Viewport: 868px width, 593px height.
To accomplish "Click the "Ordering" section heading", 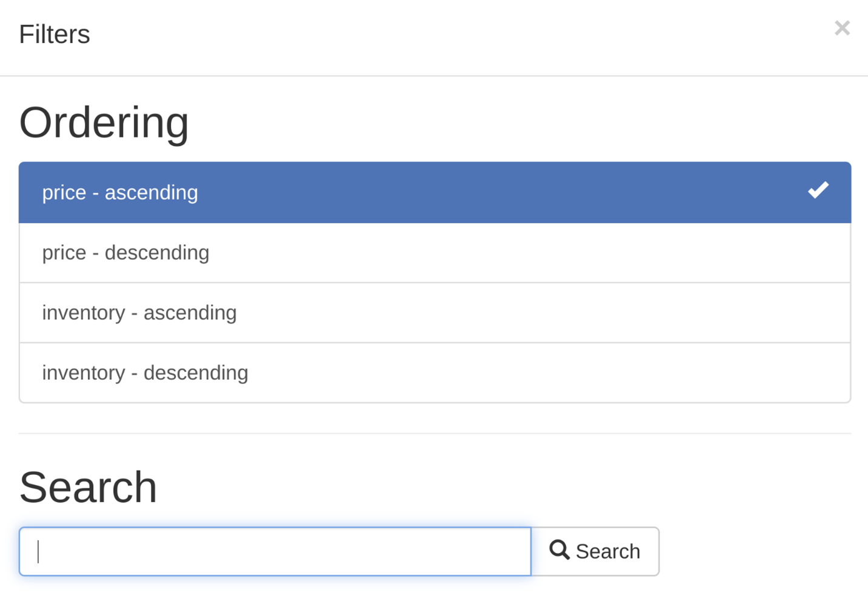I will [104, 122].
